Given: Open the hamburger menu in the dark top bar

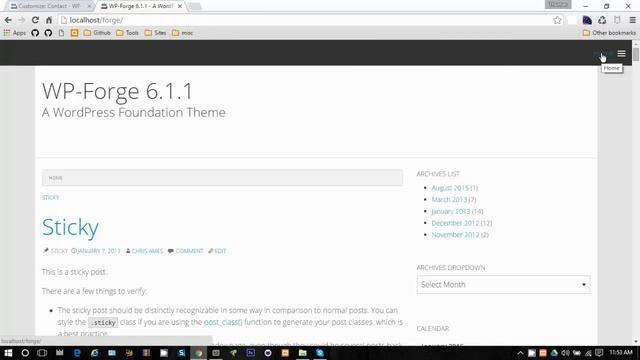Looking at the screenshot, I should click(621, 53).
